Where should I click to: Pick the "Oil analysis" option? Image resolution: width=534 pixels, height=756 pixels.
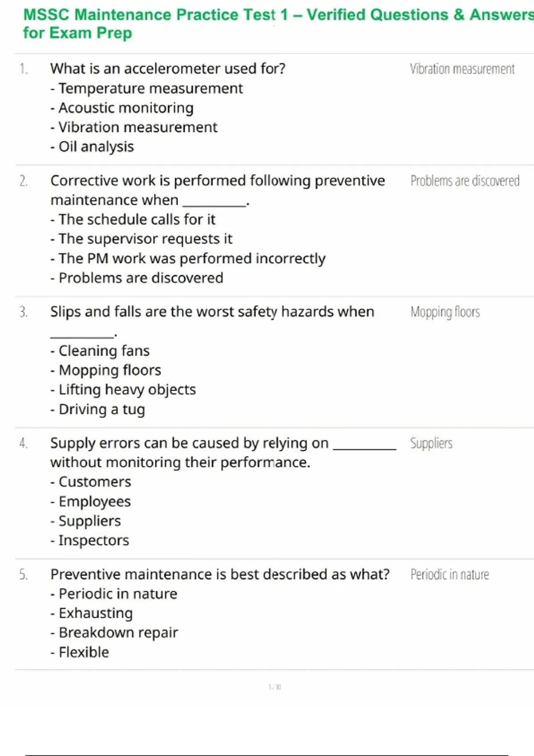click(x=96, y=147)
